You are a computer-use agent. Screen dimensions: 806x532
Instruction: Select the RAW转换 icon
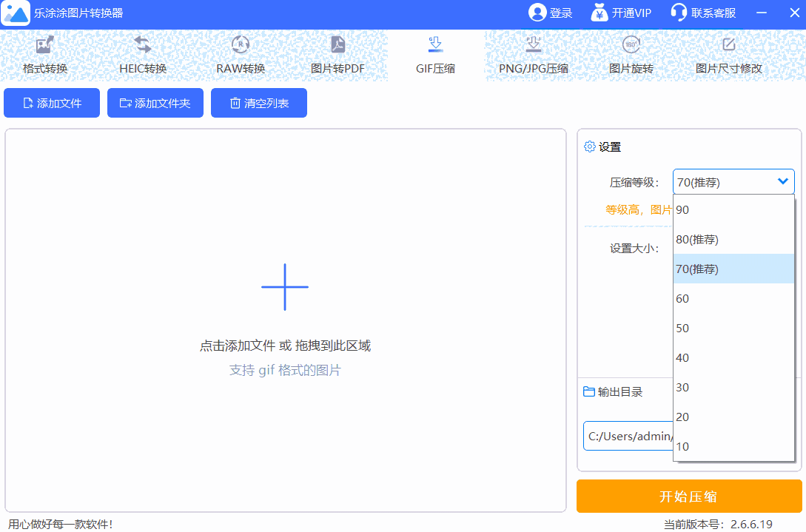[x=241, y=45]
